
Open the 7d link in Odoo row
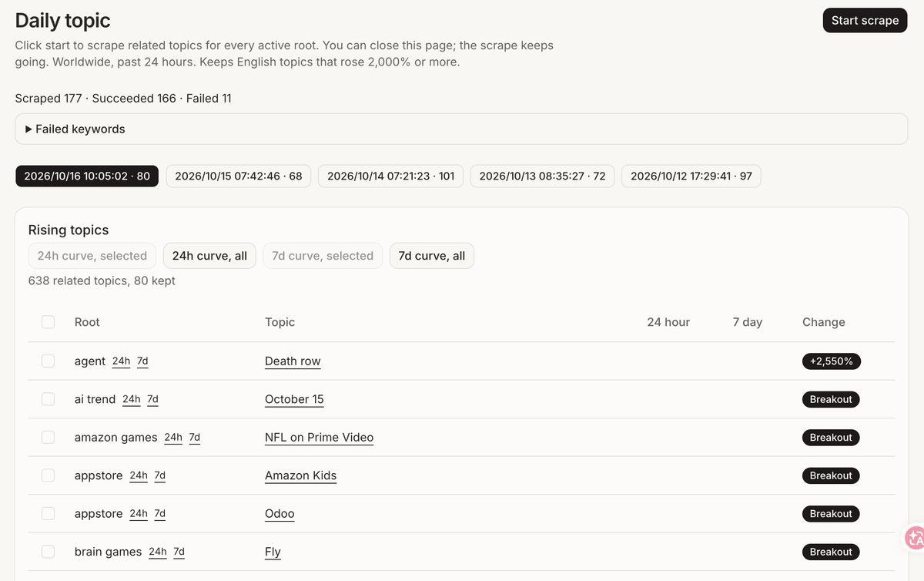coord(159,514)
